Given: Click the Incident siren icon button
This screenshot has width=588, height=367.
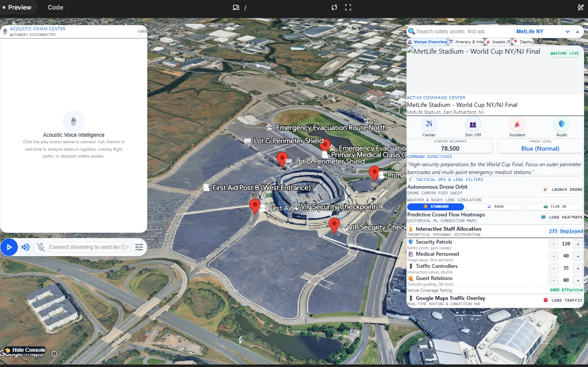Looking at the screenshot, I should [x=517, y=125].
